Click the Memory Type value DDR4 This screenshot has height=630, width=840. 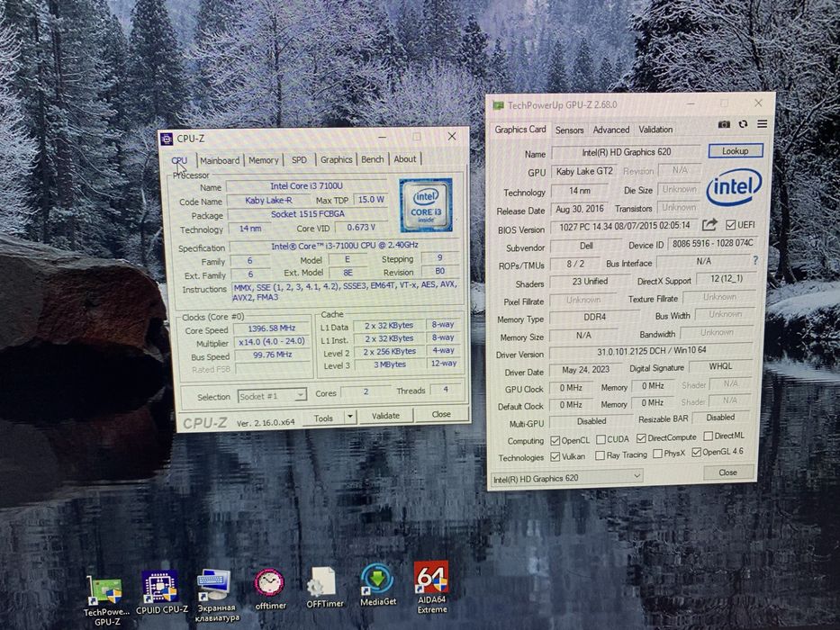pyautogui.click(x=594, y=317)
